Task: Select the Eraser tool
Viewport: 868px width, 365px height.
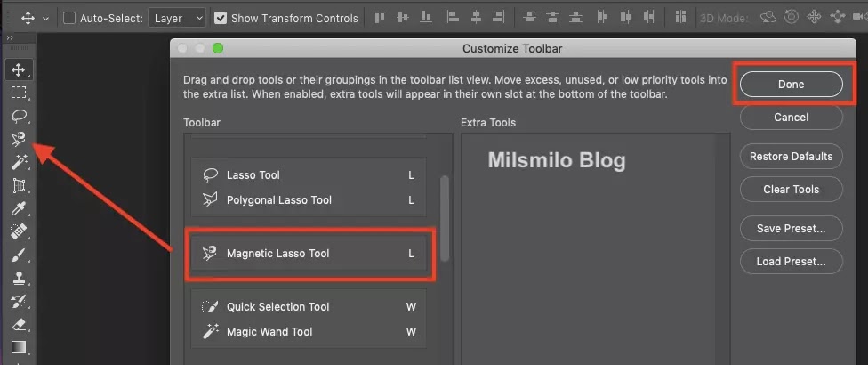Action: click(x=19, y=324)
